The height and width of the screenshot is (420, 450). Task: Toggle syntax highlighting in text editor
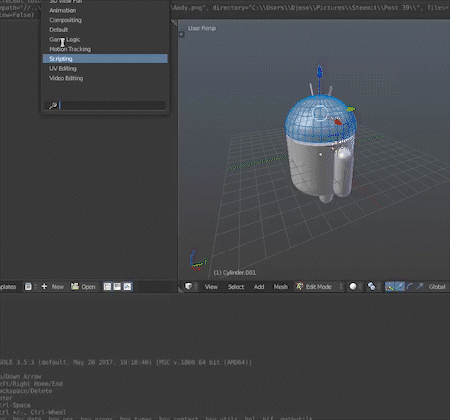pyautogui.click(x=128, y=287)
